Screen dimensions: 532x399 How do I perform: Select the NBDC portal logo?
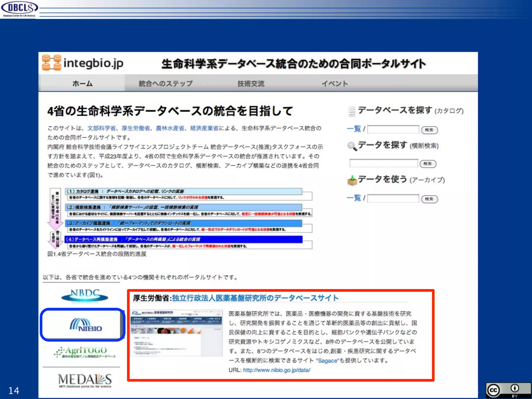tap(85, 296)
